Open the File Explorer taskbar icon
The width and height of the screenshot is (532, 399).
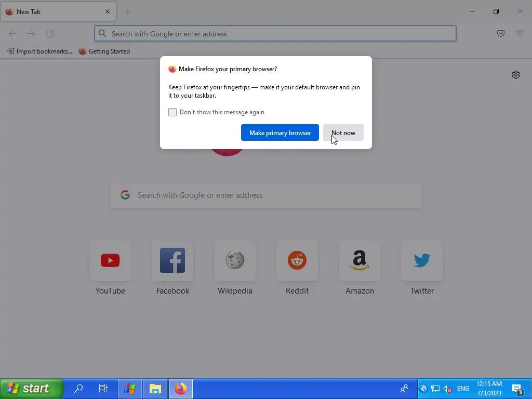(155, 389)
